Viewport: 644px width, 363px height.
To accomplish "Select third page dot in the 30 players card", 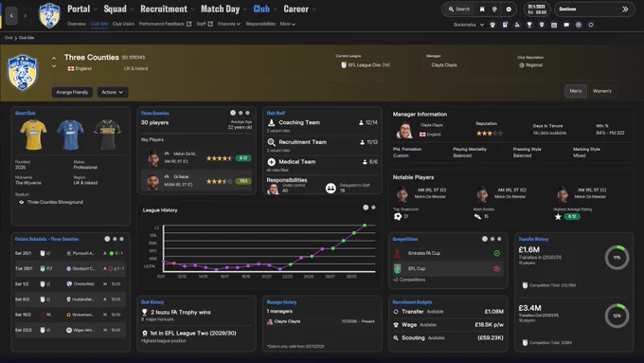I will pyautogui.click(x=247, y=113).
